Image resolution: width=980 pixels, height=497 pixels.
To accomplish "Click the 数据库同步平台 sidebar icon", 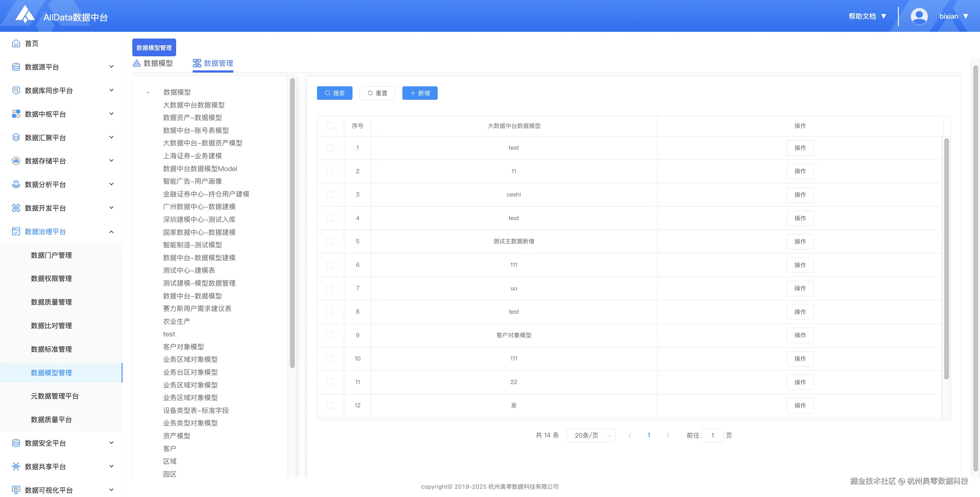I will (x=16, y=91).
